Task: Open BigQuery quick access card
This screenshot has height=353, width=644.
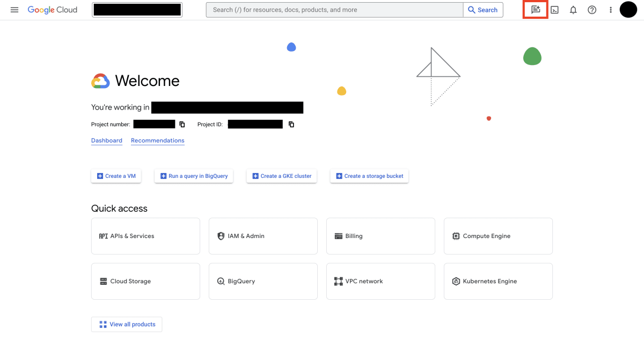Action: (x=263, y=281)
